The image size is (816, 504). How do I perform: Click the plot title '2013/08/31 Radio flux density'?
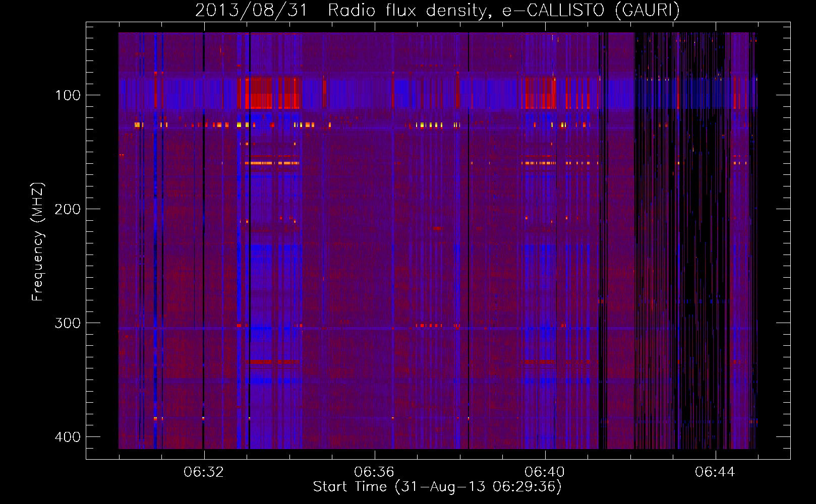(437, 11)
